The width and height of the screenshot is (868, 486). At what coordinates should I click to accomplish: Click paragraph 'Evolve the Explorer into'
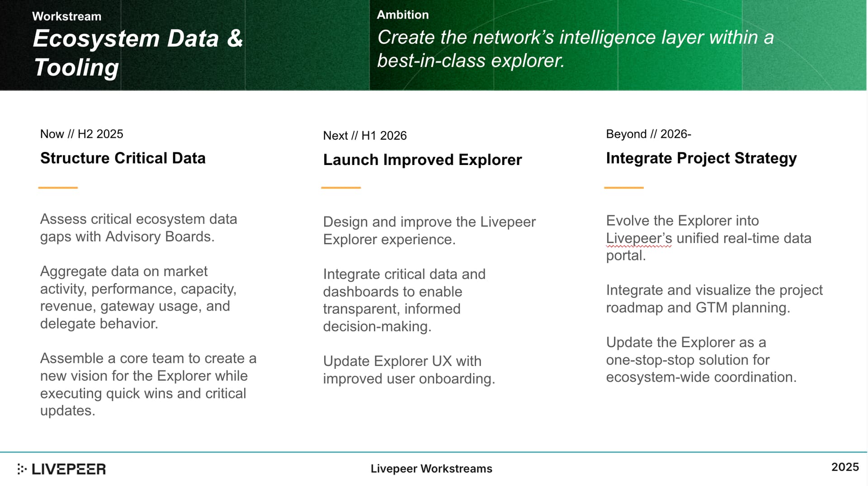tap(708, 238)
